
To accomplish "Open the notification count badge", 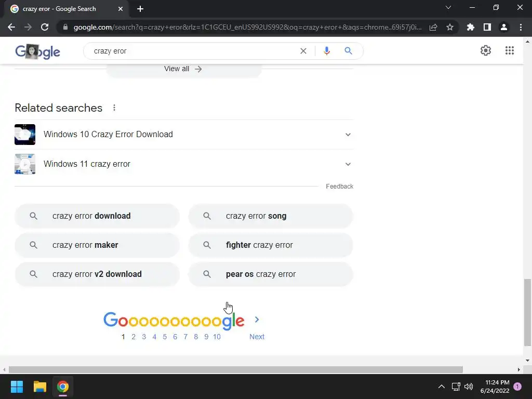I will pos(517,387).
